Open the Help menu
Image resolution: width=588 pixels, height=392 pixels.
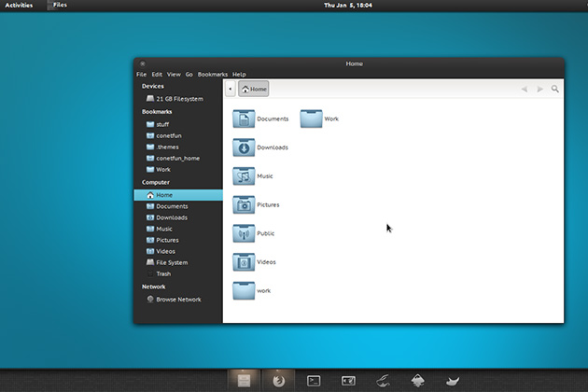point(239,75)
